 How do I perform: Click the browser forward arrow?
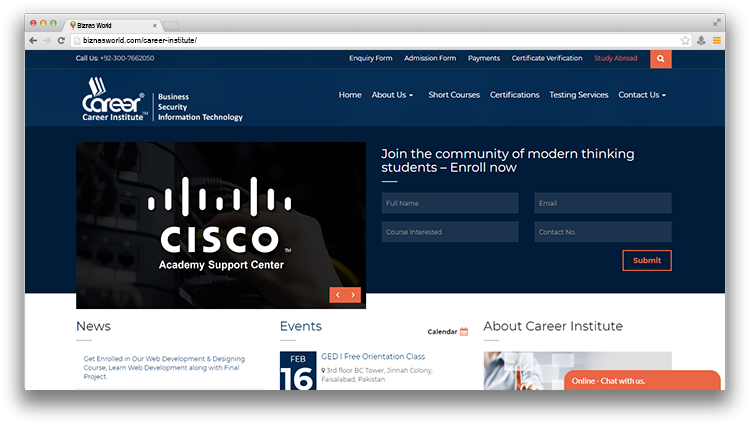tap(47, 41)
